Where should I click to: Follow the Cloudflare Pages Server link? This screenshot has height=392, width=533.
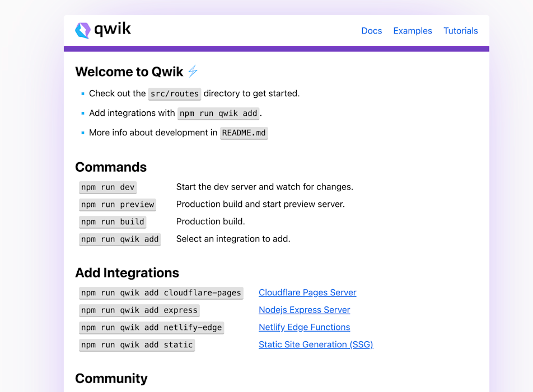tap(307, 292)
